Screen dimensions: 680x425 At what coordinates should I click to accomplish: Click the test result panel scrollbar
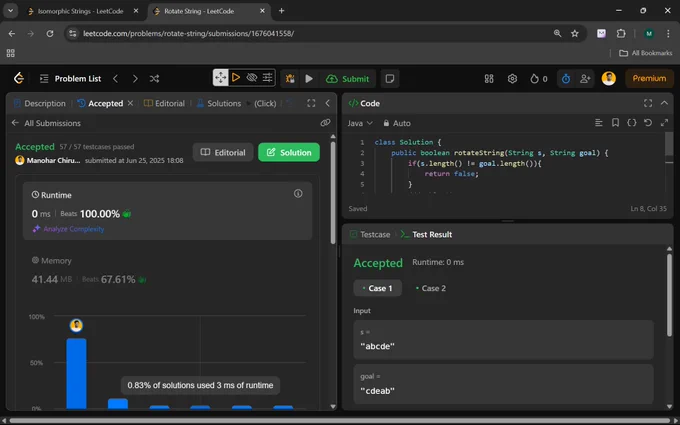coord(669,295)
